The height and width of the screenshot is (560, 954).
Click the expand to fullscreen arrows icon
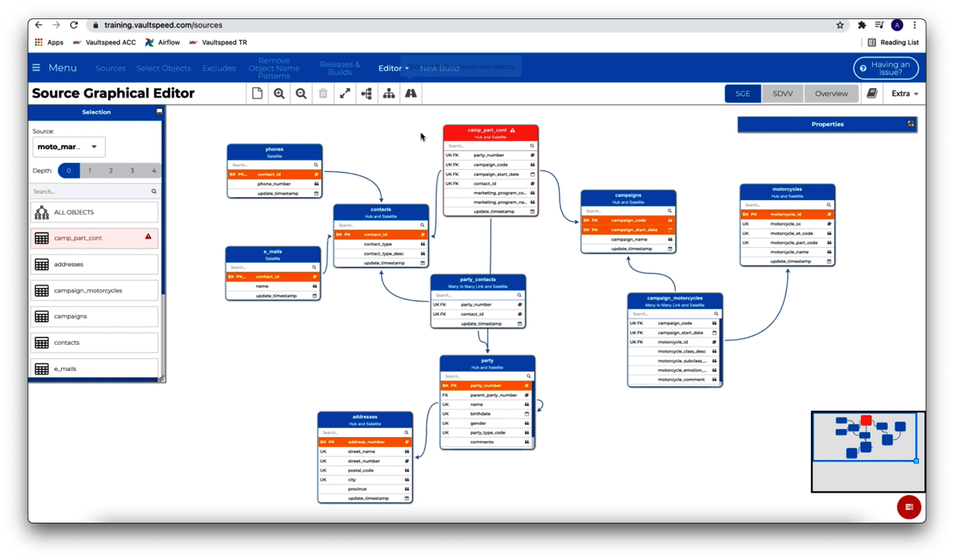coord(345,94)
